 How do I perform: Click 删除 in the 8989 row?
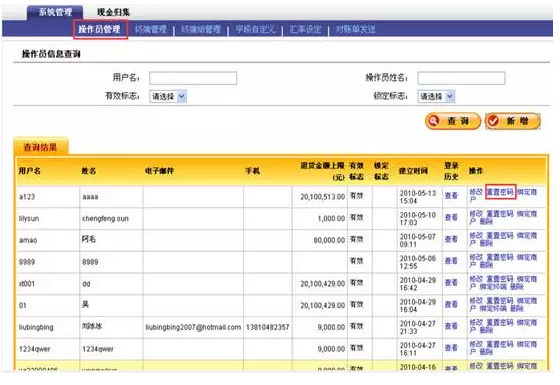pyautogui.click(x=486, y=265)
